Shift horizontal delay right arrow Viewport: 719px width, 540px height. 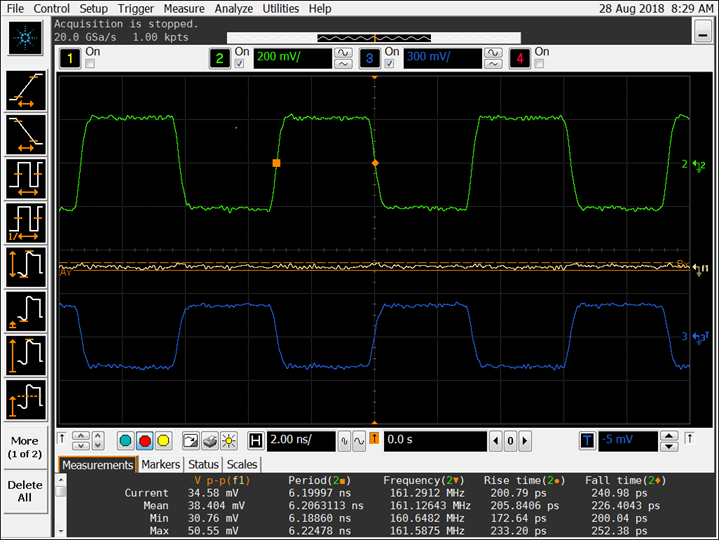[525, 441]
